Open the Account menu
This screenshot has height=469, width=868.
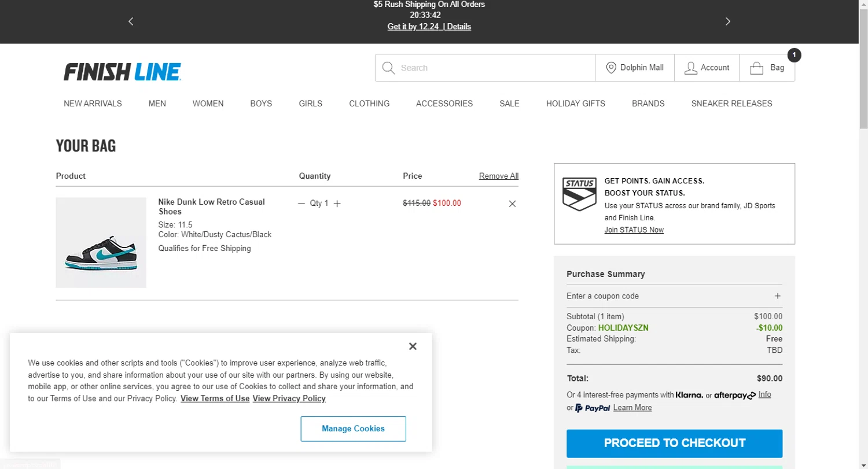click(x=707, y=68)
